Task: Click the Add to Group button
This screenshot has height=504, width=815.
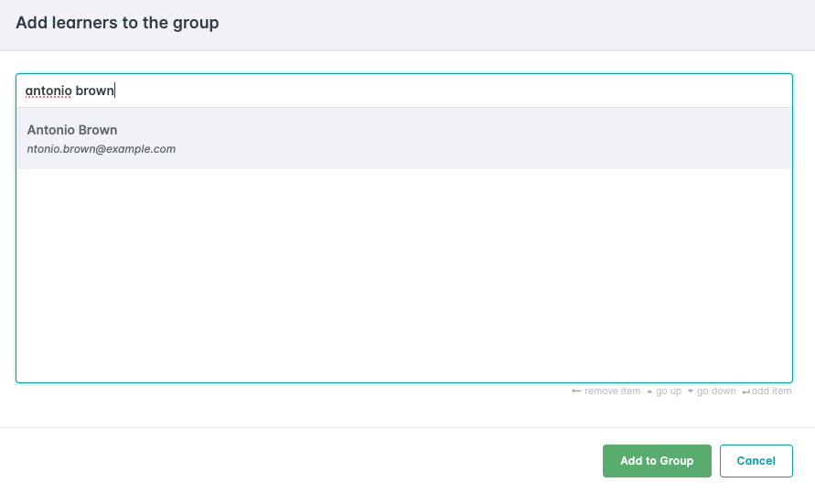Action: click(657, 461)
